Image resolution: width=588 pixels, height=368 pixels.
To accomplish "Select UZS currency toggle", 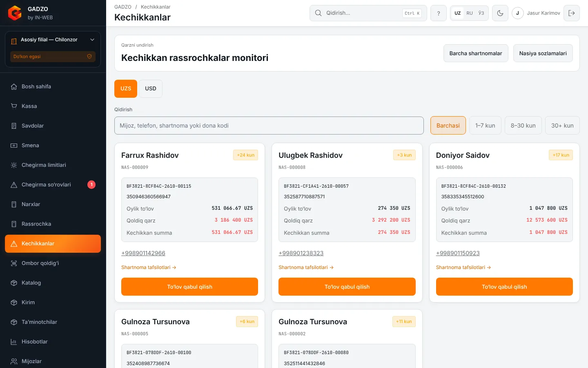I will pos(126,89).
